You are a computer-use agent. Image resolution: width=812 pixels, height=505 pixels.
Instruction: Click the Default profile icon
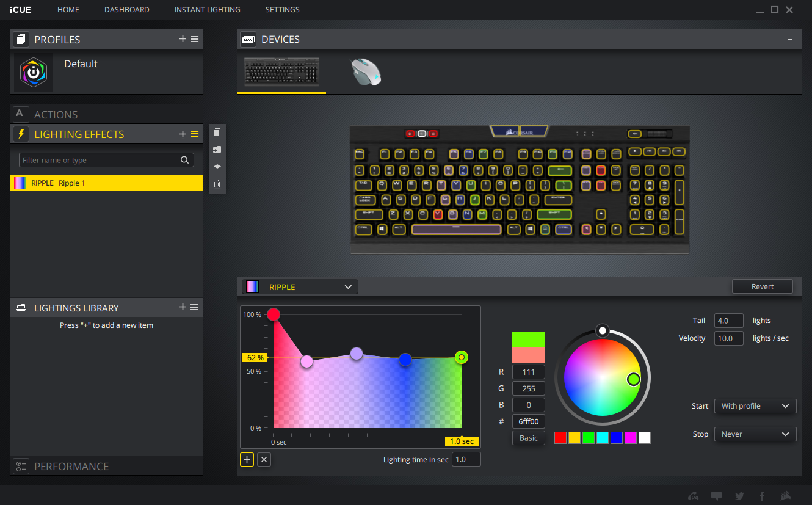click(x=34, y=72)
